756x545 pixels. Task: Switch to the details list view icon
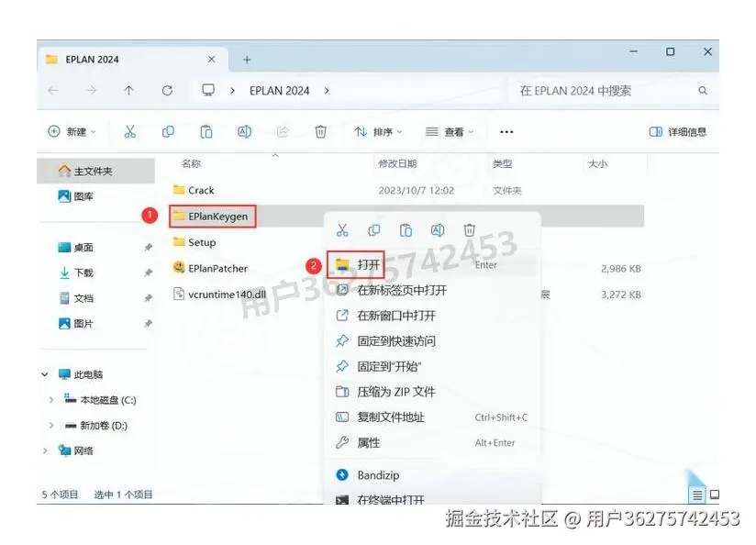click(x=697, y=495)
